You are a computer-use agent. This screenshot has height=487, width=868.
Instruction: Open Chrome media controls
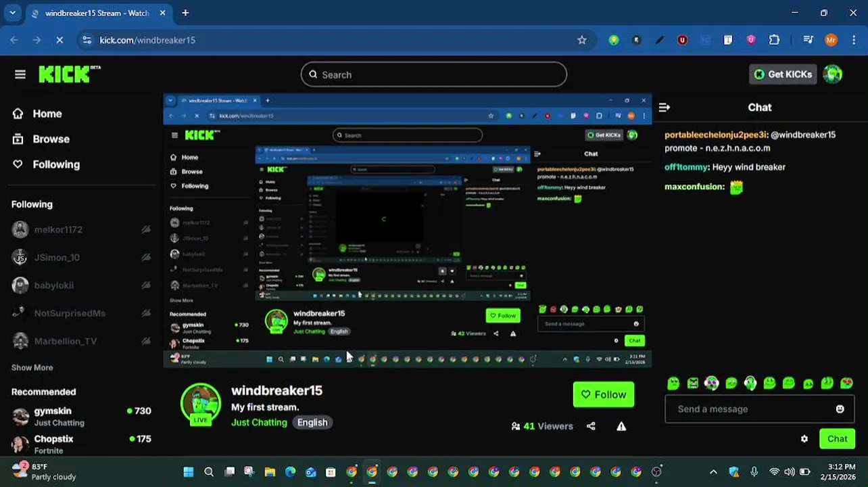pos(808,40)
